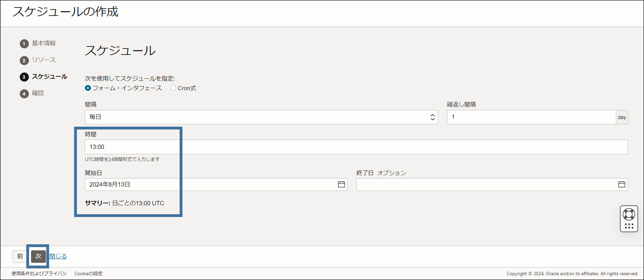Open Cookieの設定 footer link

(88, 274)
